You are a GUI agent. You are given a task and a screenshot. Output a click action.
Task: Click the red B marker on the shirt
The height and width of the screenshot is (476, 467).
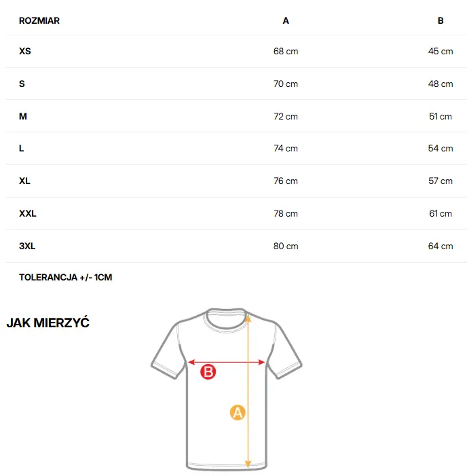209,371
